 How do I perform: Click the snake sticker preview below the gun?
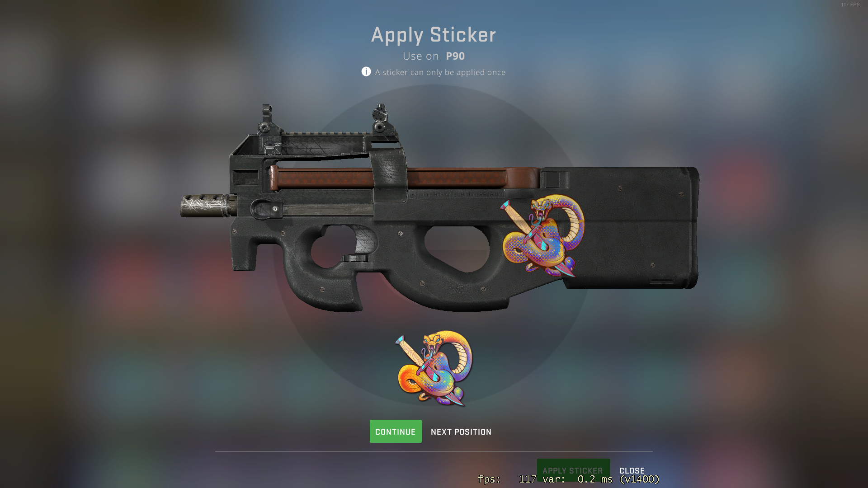click(x=434, y=368)
